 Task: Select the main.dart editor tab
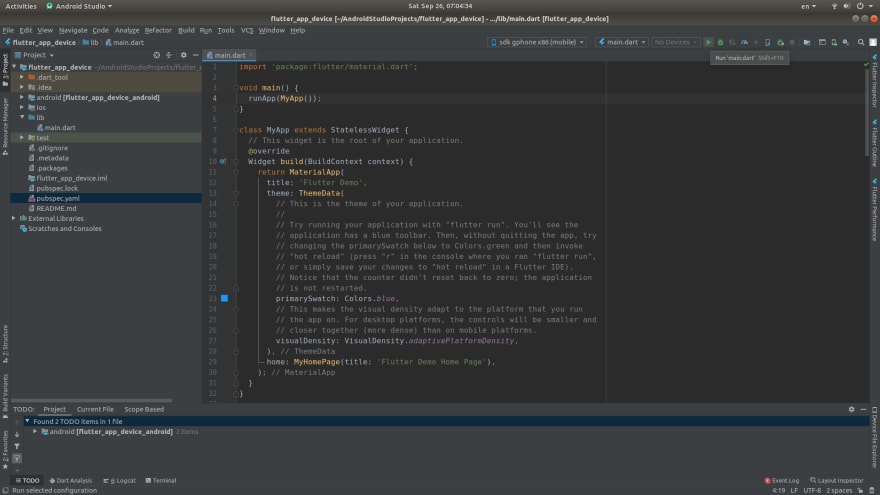[230, 56]
